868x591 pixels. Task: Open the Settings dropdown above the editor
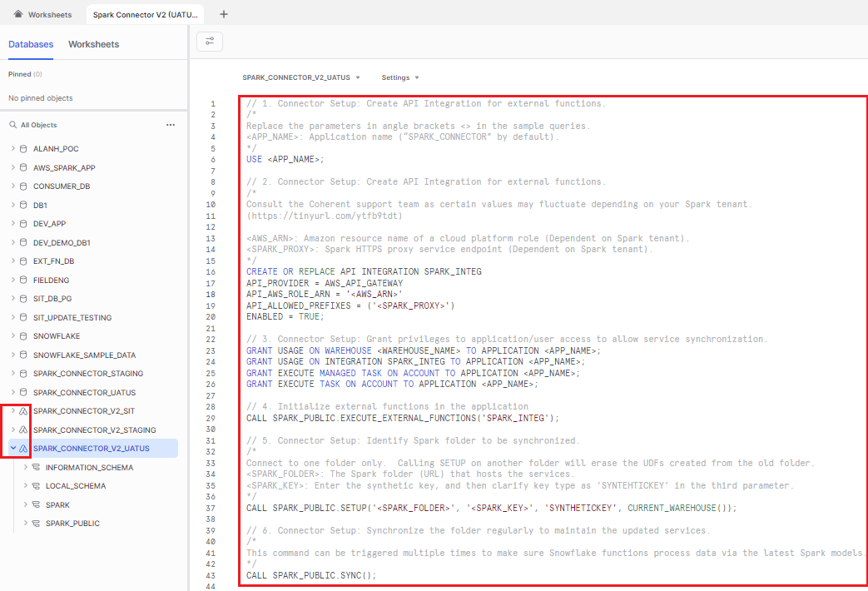(400, 77)
